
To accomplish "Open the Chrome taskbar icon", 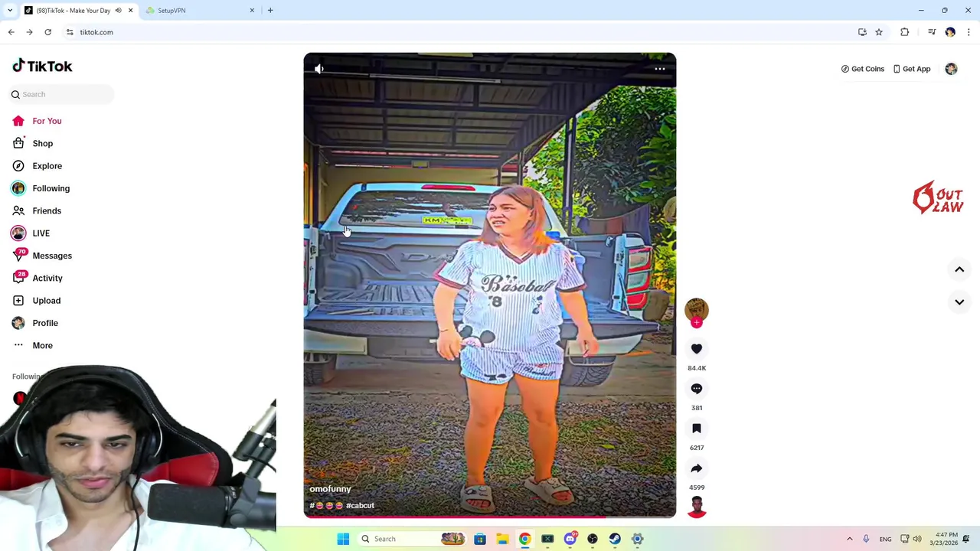I will pos(524,539).
